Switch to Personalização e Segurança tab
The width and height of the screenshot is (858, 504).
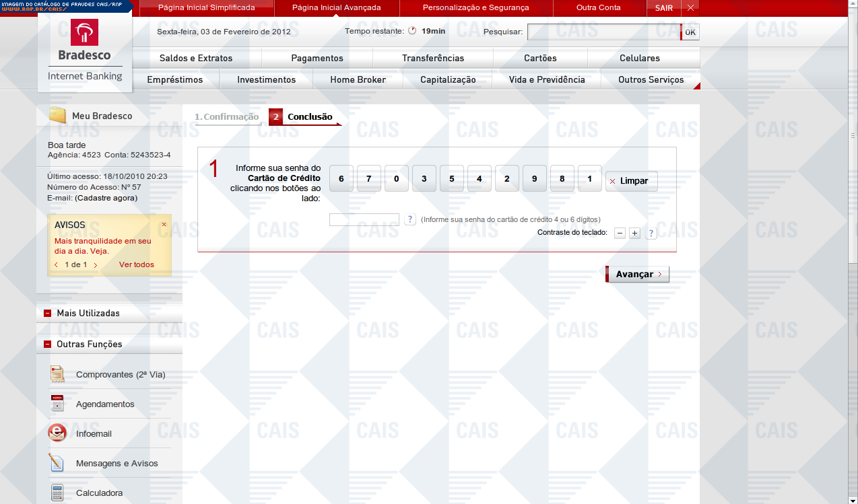(475, 8)
